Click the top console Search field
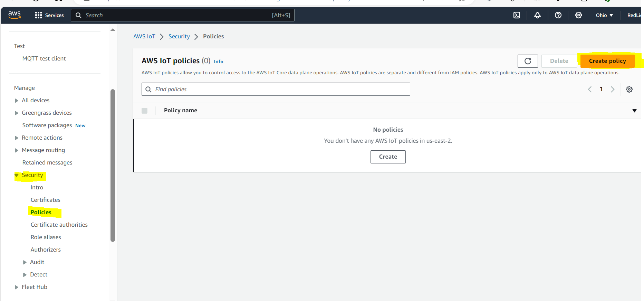This screenshot has height=301, width=644. pyautogui.click(x=183, y=15)
